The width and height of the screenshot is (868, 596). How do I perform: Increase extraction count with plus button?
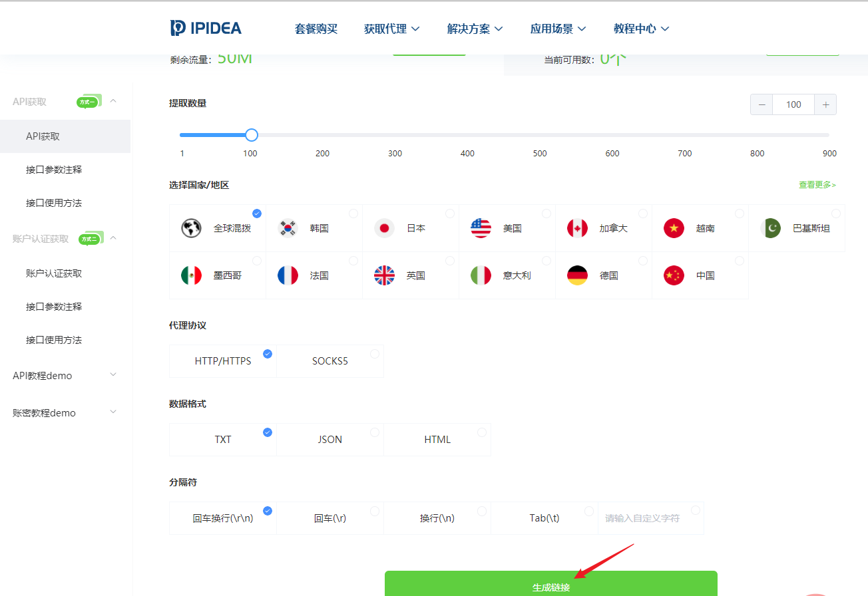point(825,104)
